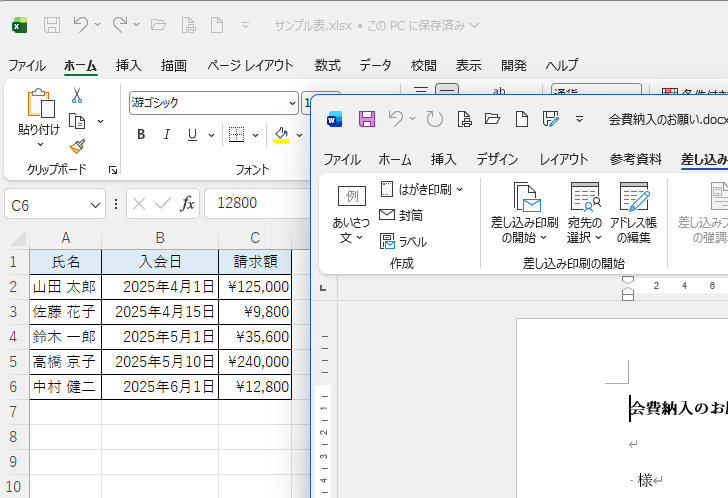Click Excel new blank file icon

point(217,25)
